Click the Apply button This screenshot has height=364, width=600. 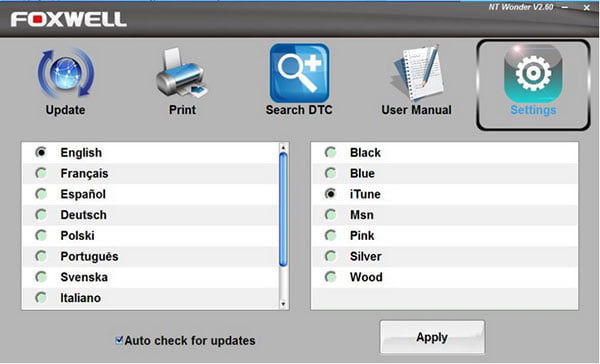[432, 337]
